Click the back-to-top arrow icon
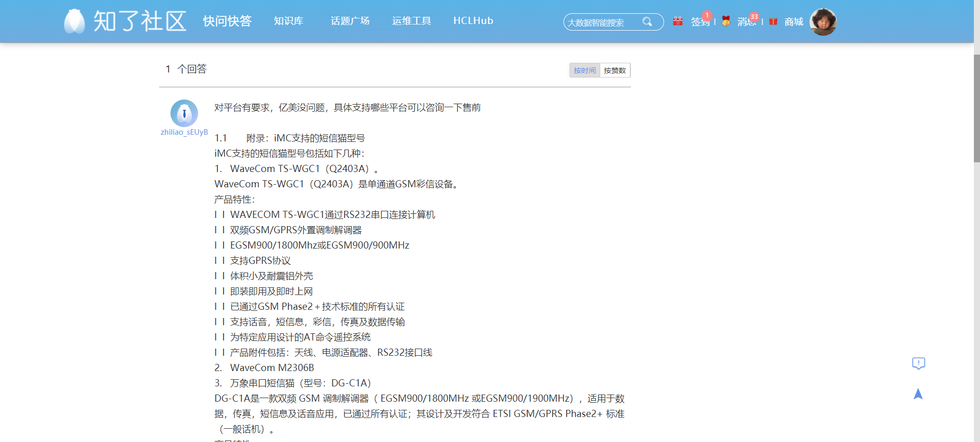Viewport: 980px width, 442px height. [918, 394]
